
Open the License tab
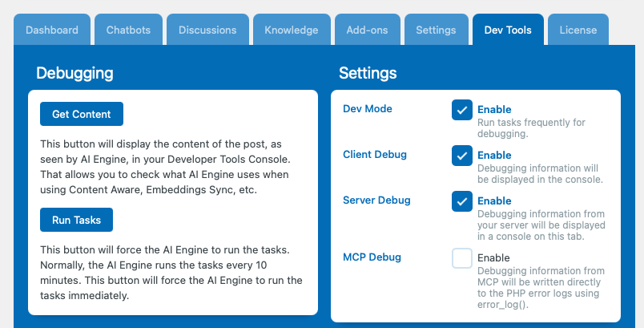578,30
